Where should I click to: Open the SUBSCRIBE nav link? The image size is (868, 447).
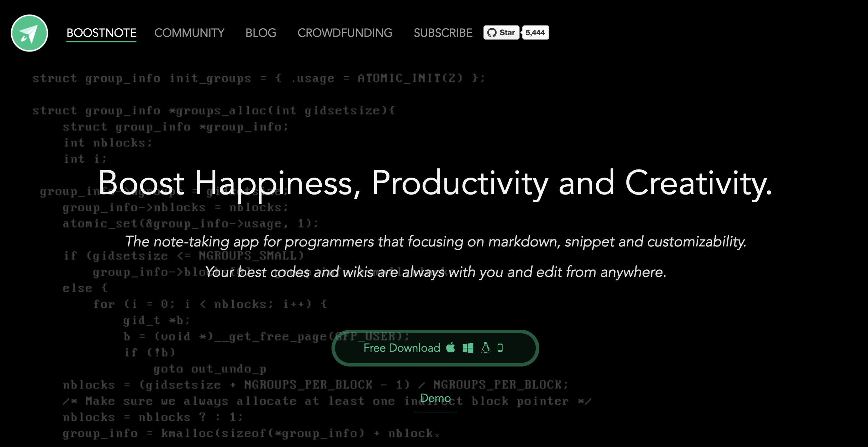point(443,33)
